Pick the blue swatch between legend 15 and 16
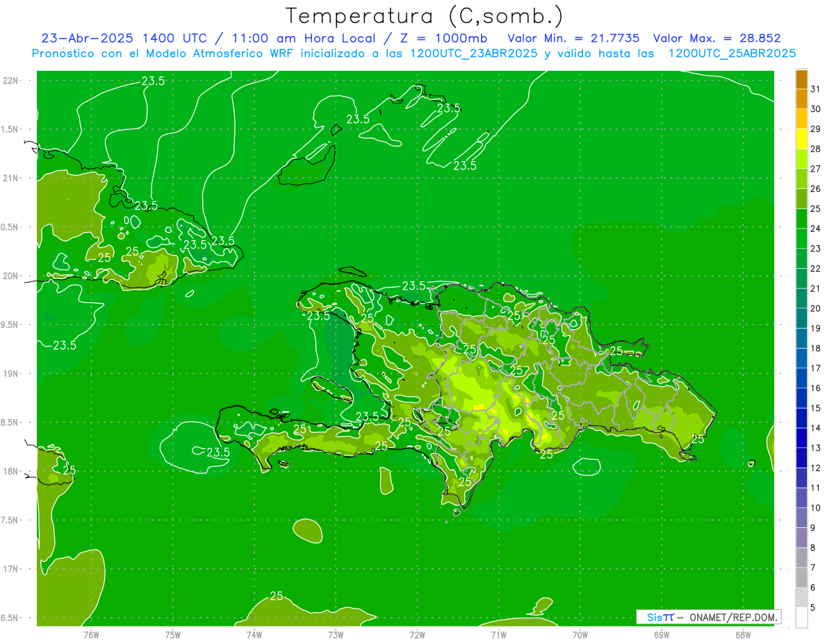 tap(801, 399)
